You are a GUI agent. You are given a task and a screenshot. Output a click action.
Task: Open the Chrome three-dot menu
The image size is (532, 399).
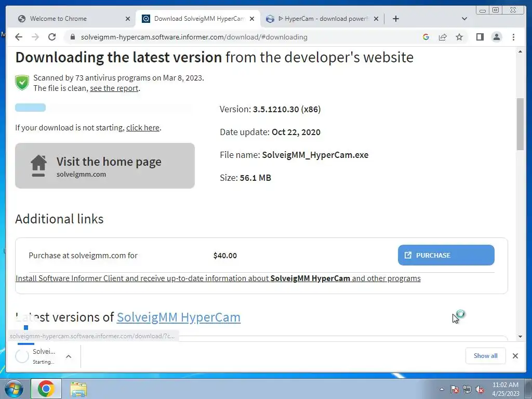pos(513,37)
